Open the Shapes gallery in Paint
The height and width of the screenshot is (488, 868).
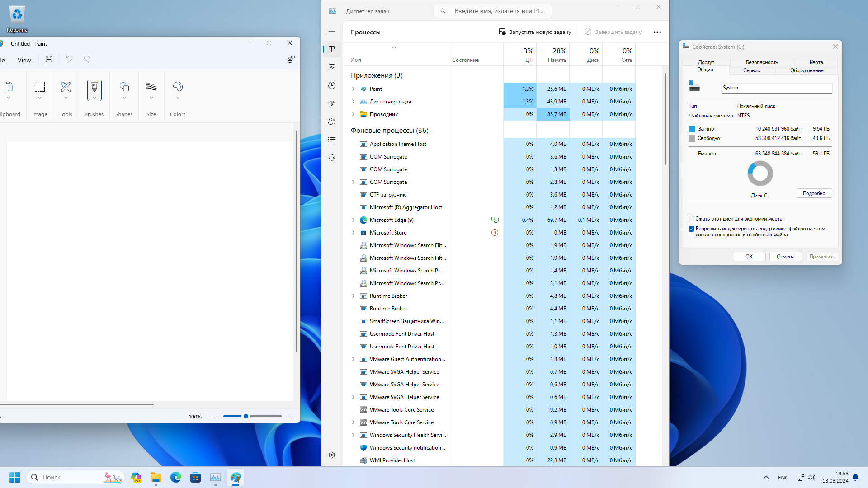124,90
